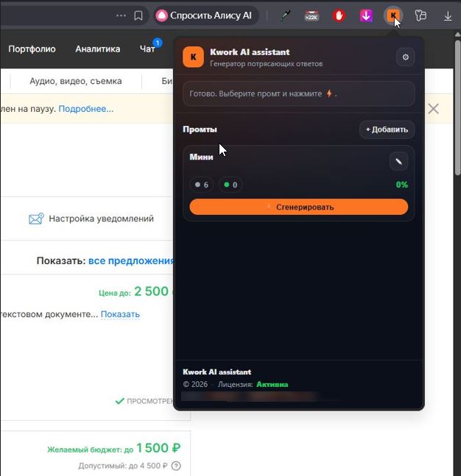Choose все предложения filter link
461x476 pixels.
(131, 260)
